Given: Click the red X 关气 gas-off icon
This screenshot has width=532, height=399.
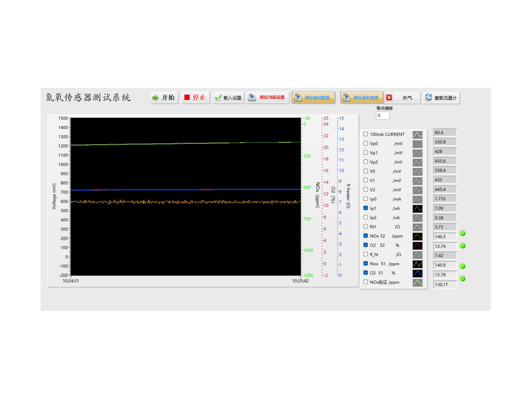Looking at the screenshot, I should [389, 97].
